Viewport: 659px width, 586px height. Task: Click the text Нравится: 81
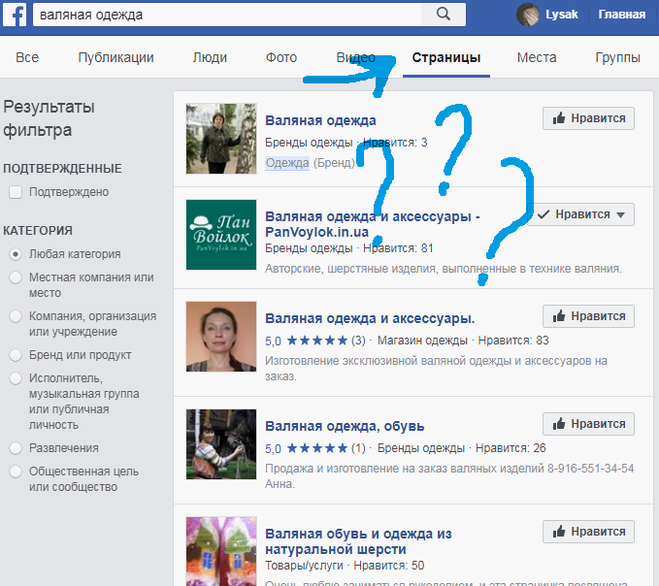(398, 248)
